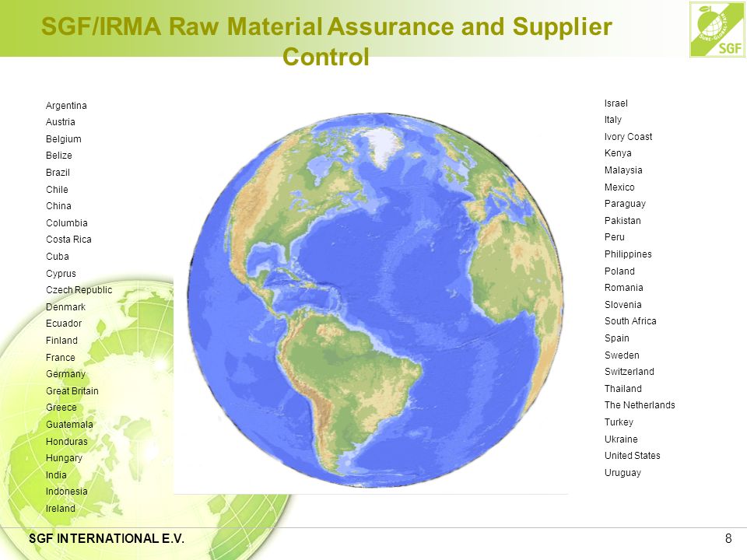Click on 'France'
Viewport: 747px width, 560px height.
[61, 358]
